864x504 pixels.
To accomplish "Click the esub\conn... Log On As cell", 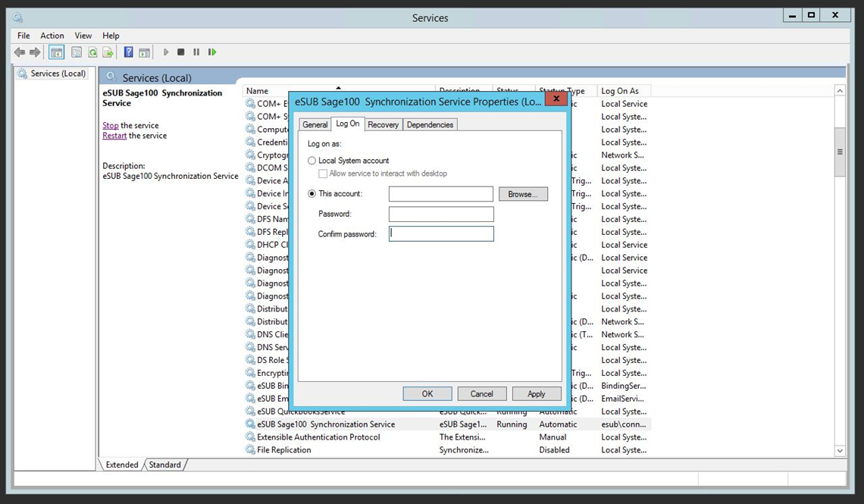I will 624,424.
